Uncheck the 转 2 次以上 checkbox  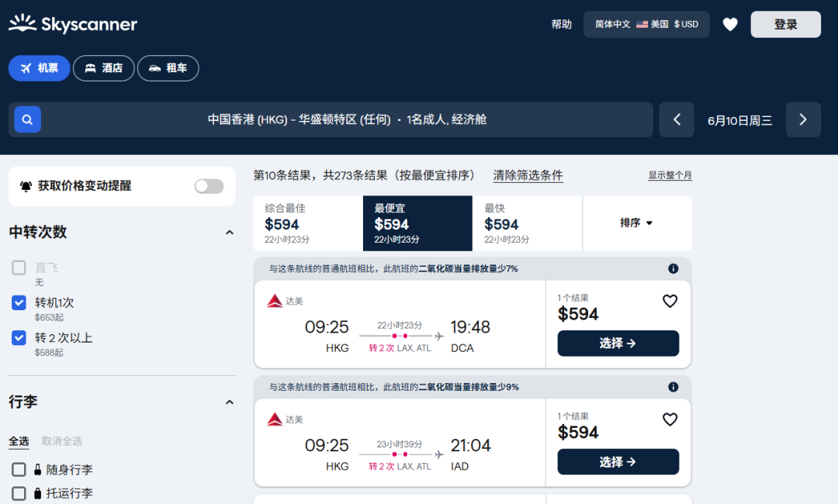[19, 337]
